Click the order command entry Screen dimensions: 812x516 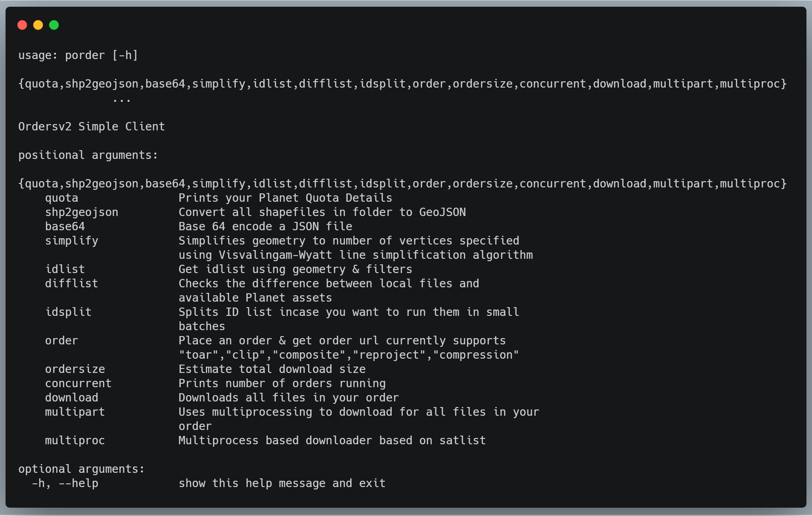pyautogui.click(x=61, y=340)
